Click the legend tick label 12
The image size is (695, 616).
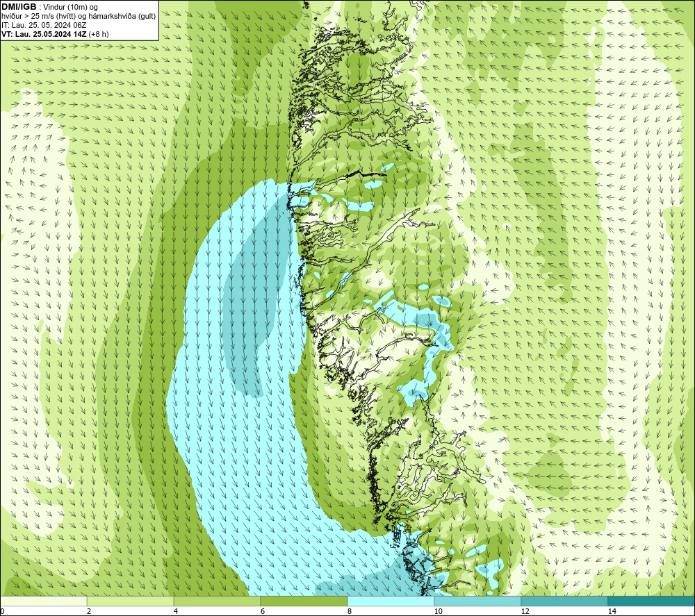(x=525, y=611)
